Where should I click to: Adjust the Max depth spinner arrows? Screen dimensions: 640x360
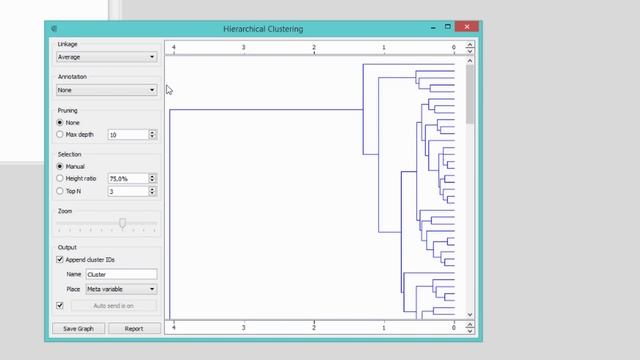152,135
